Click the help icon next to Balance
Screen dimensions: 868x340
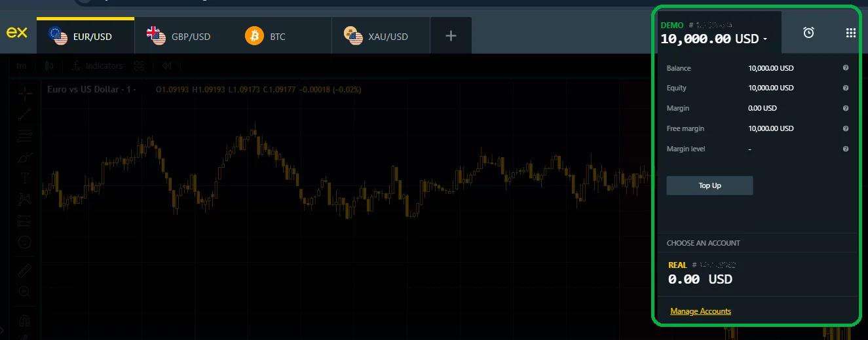[x=845, y=68]
